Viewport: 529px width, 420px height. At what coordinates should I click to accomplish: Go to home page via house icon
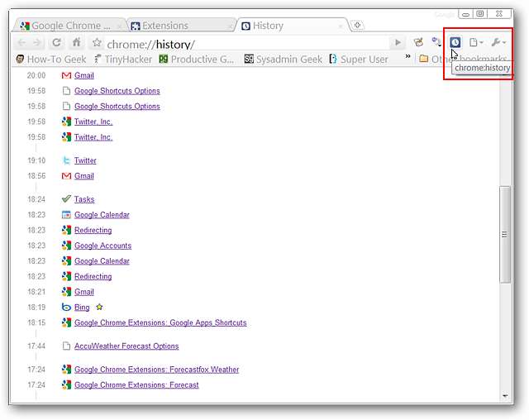click(x=77, y=42)
